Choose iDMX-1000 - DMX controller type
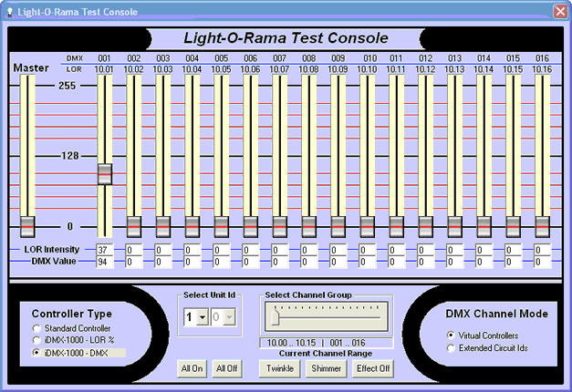Image resolution: width=572 pixels, height=392 pixels. click(x=36, y=352)
